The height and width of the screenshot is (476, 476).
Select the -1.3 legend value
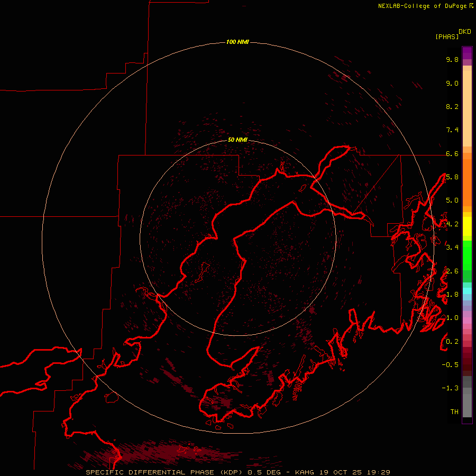tap(450, 388)
